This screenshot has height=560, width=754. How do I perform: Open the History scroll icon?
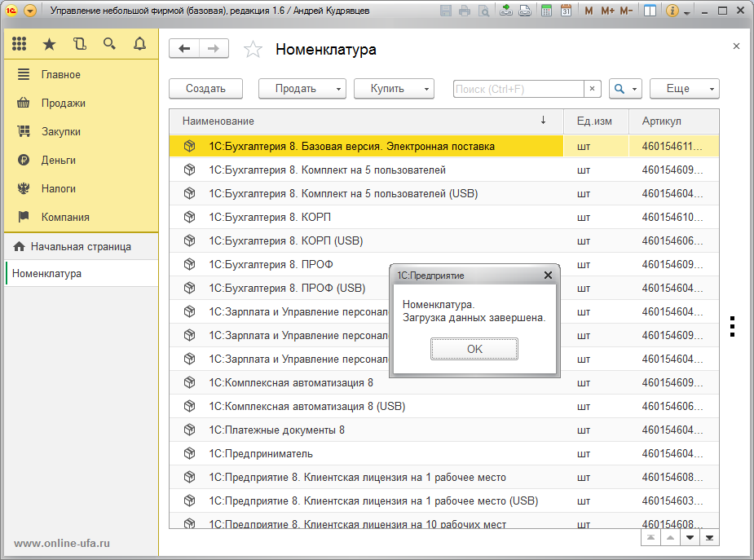79,44
